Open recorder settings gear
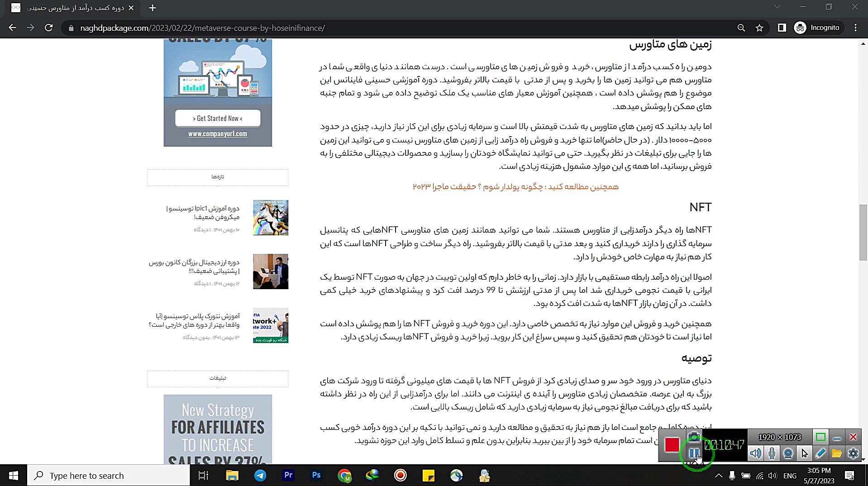 pos(853,453)
